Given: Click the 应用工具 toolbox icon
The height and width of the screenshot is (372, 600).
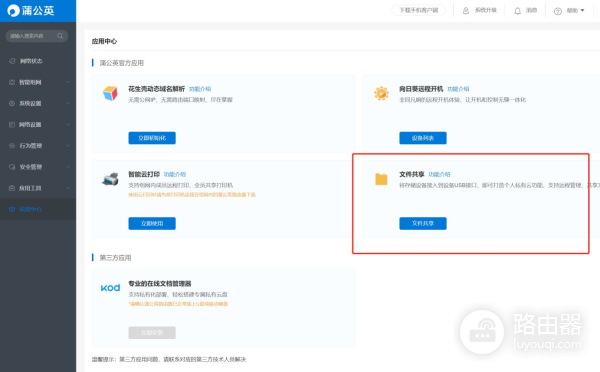Looking at the screenshot, I should pos(12,188).
